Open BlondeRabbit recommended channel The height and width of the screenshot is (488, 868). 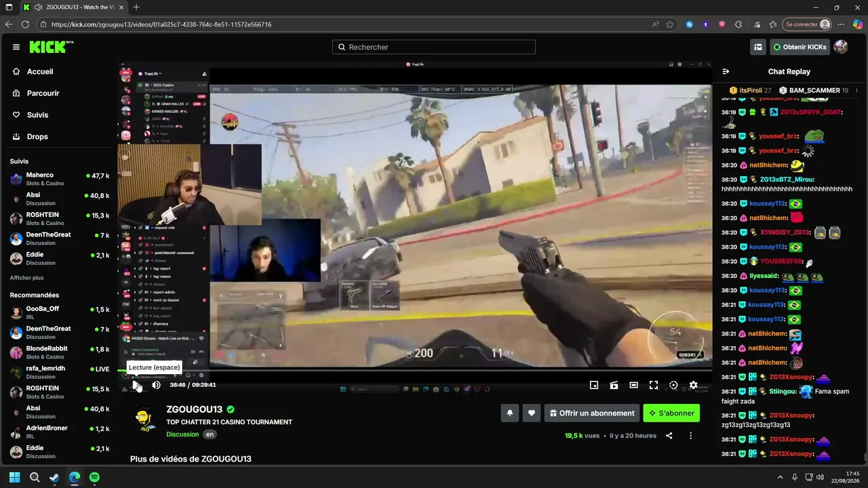(60, 352)
